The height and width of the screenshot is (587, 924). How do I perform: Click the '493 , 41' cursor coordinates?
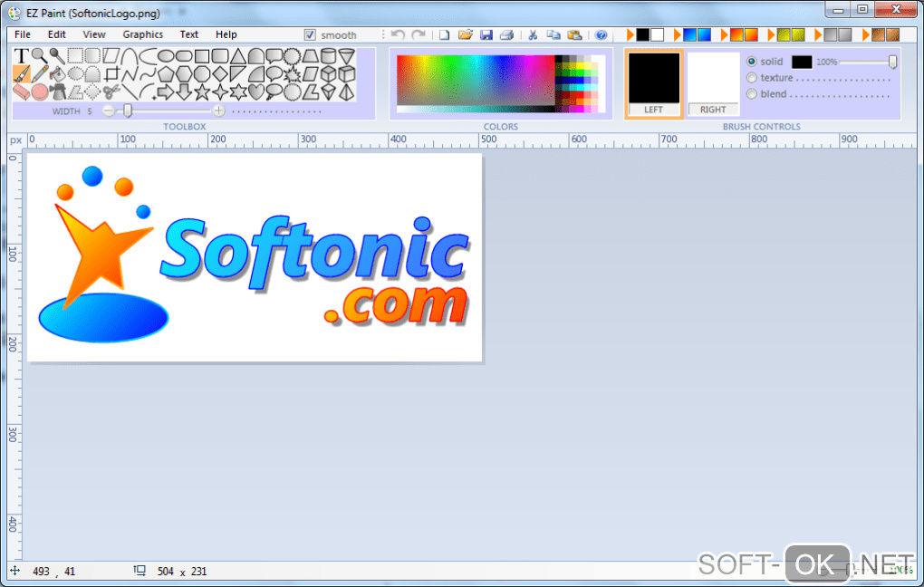(x=54, y=571)
